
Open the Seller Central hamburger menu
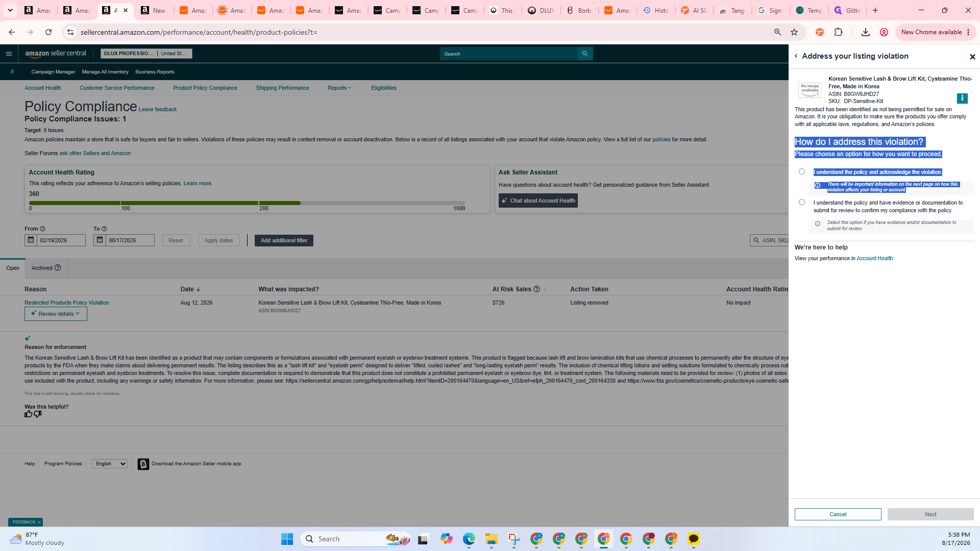(x=9, y=54)
